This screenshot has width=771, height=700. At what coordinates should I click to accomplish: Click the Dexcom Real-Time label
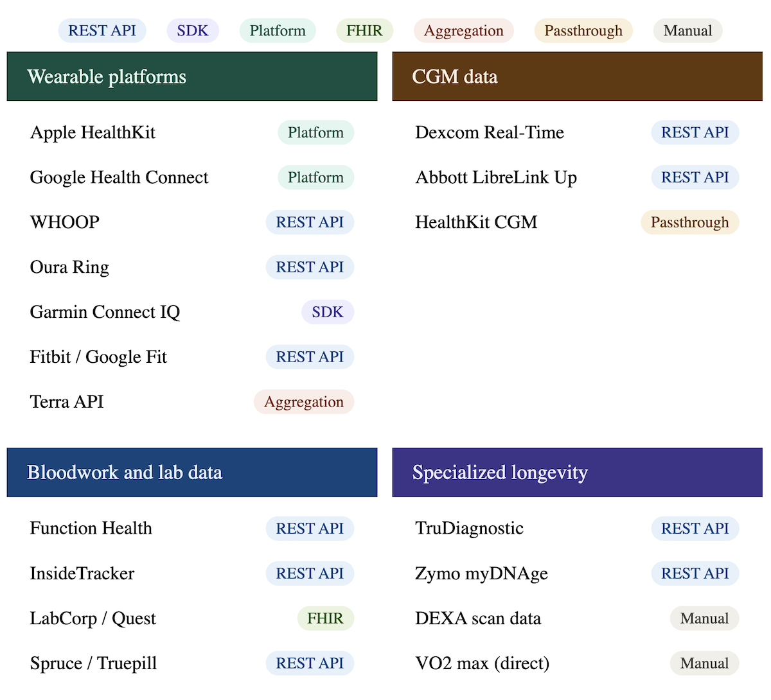click(x=490, y=132)
